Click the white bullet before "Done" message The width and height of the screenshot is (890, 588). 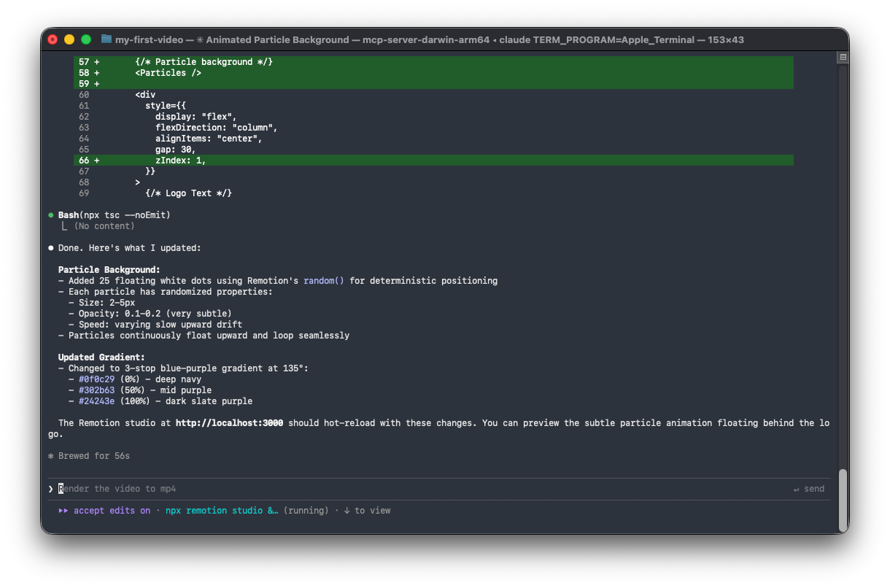[51, 248]
